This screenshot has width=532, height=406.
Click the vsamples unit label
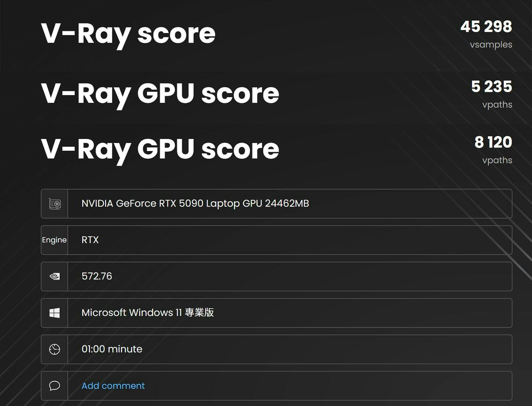491,45
